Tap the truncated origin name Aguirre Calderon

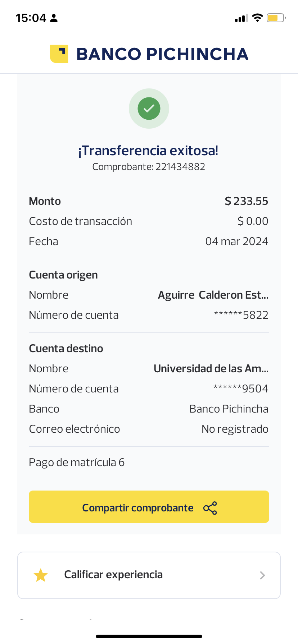point(213,295)
